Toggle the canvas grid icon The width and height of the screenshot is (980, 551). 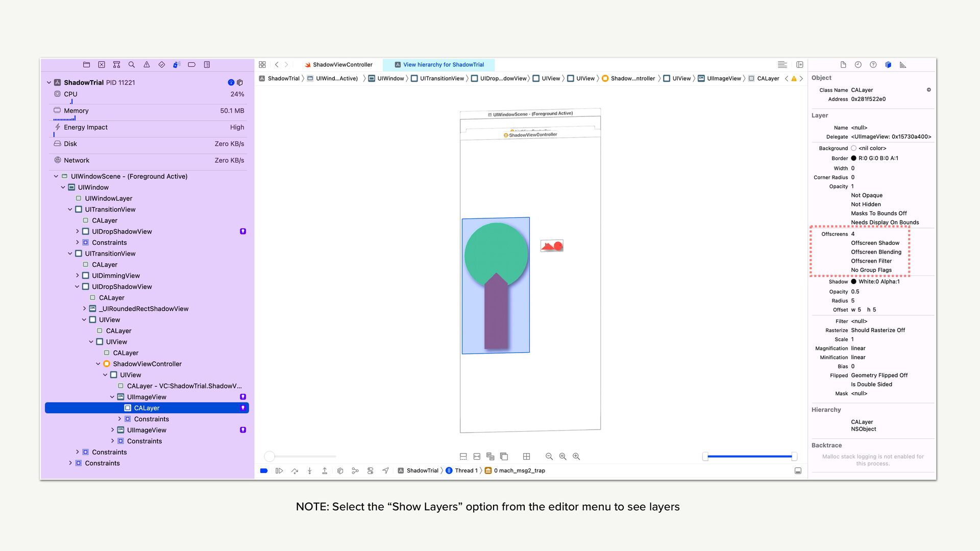tap(527, 457)
